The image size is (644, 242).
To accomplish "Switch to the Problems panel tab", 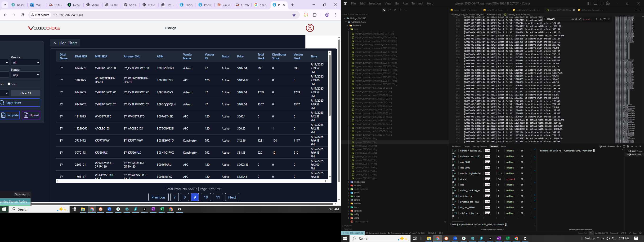I will (456, 147).
